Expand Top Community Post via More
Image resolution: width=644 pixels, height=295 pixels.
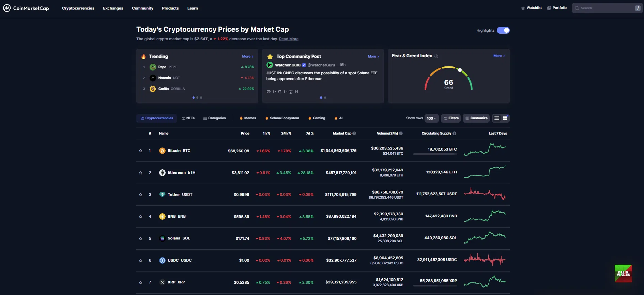coord(373,57)
